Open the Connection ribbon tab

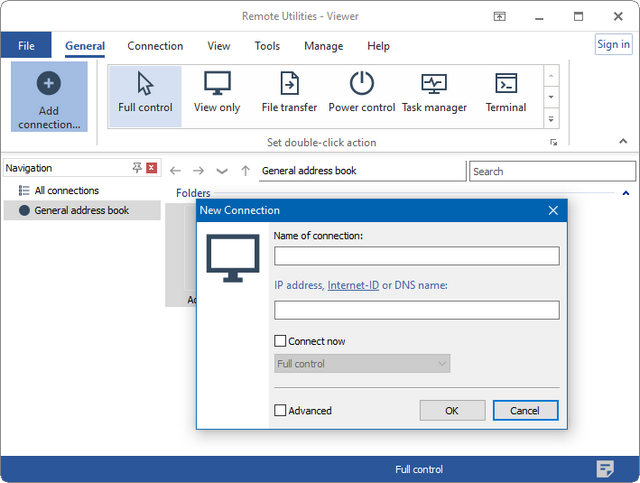(x=155, y=46)
